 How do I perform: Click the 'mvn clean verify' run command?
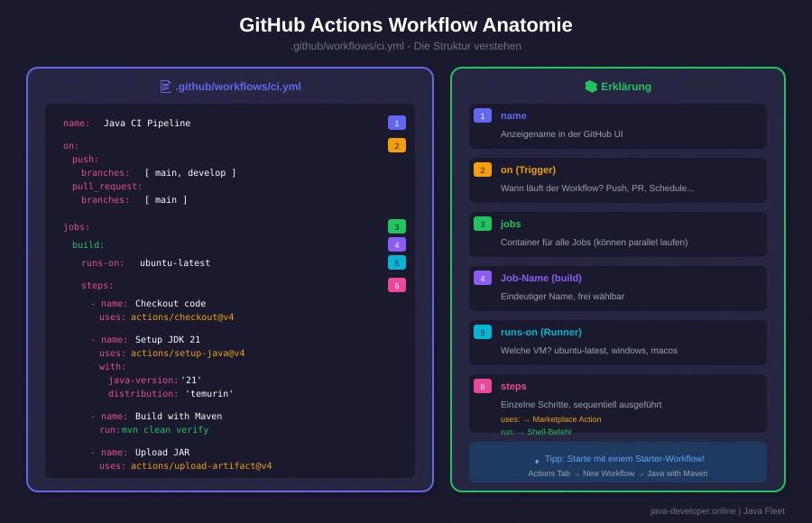point(165,429)
